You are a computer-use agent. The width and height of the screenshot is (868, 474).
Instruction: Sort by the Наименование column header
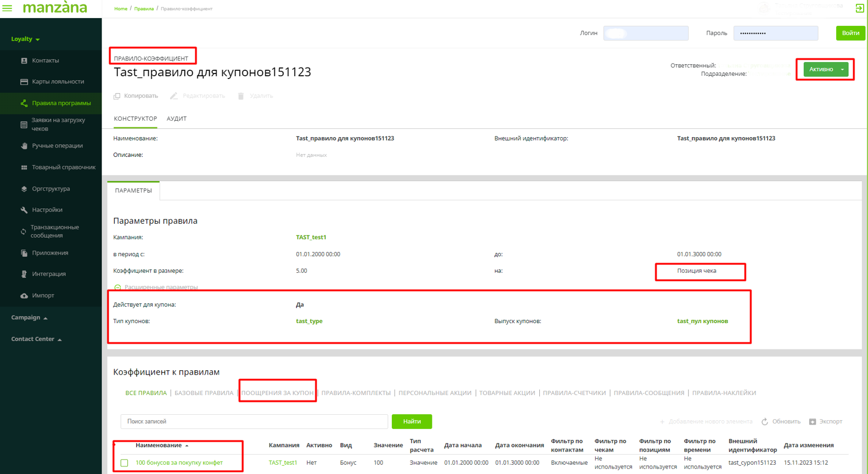pos(159,445)
